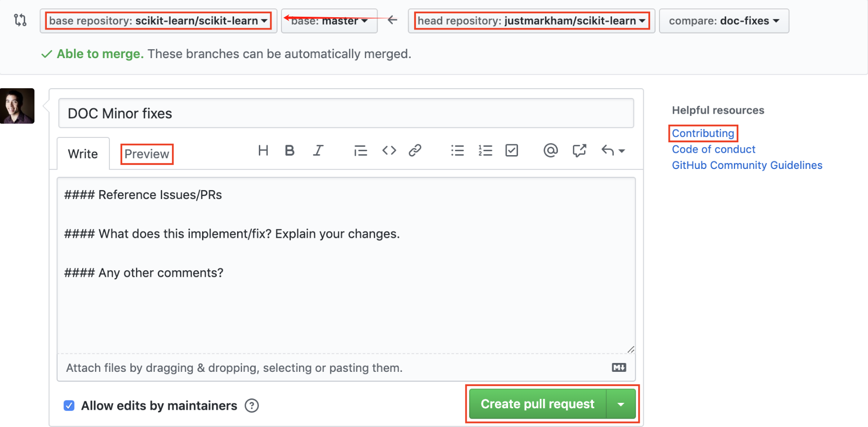Apply bold text formatting
The image size is (868, 427).
[290, 150]
